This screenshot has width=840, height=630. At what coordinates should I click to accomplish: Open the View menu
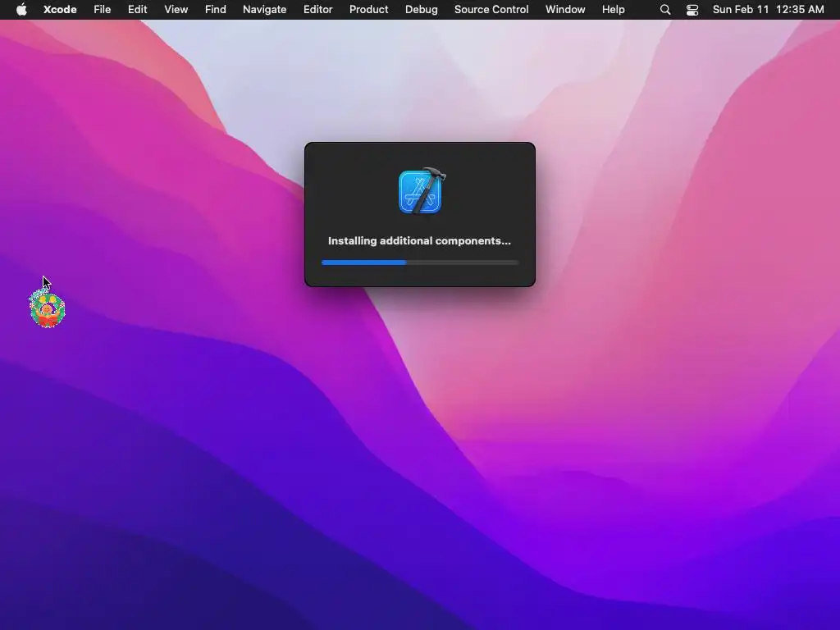click(176, 10)
